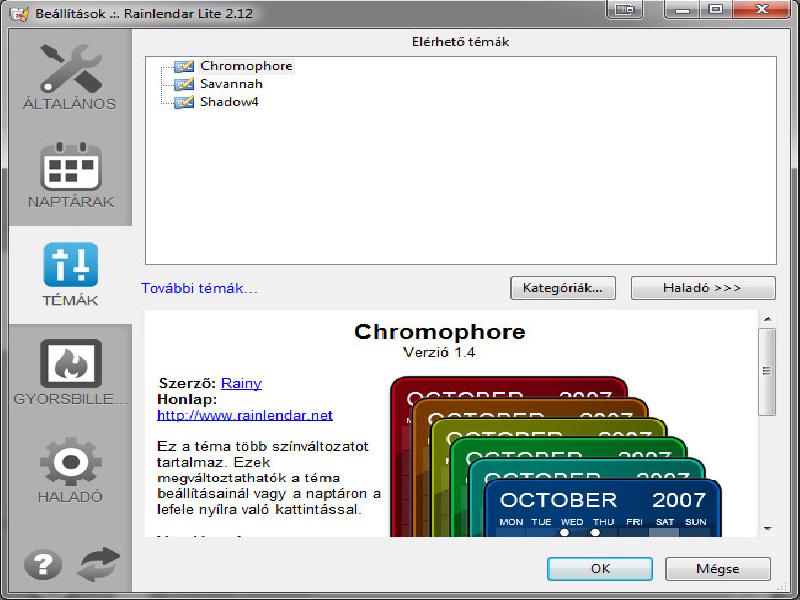
Task: Follow the Rainy author link
Action: [241, 383]
